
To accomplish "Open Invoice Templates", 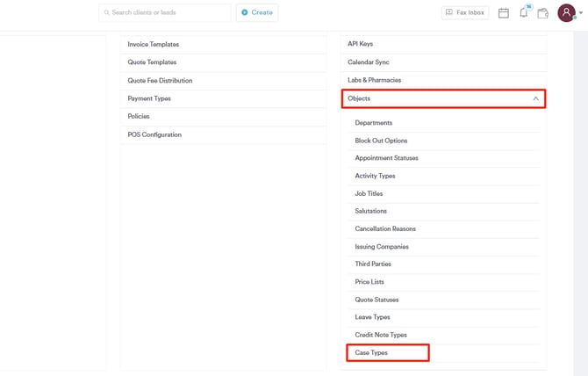I will [154, 44].
